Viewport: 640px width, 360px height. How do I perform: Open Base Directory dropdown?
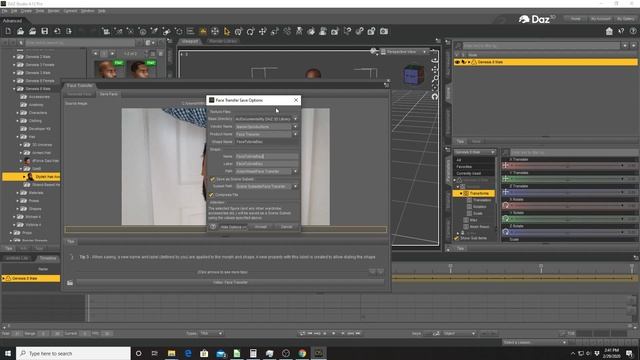pos(295,119)
